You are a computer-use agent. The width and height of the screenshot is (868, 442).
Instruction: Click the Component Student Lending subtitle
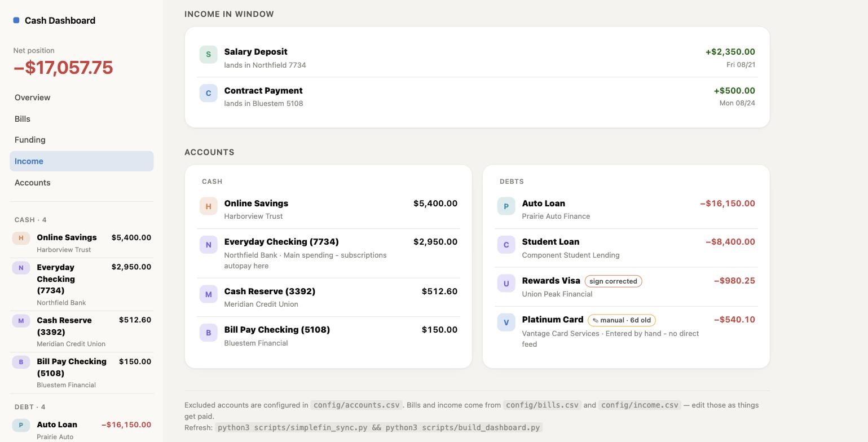[x=571, y=255]
